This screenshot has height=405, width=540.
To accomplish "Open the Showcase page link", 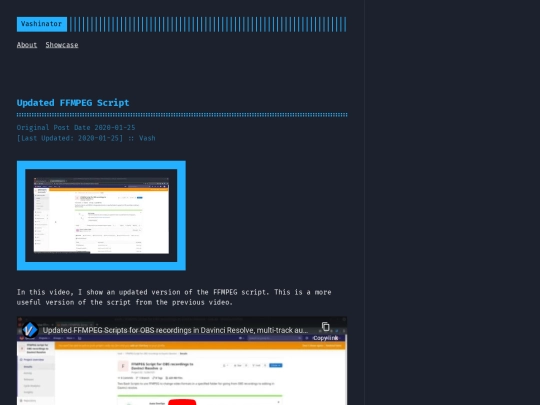I will click(62, 45).
